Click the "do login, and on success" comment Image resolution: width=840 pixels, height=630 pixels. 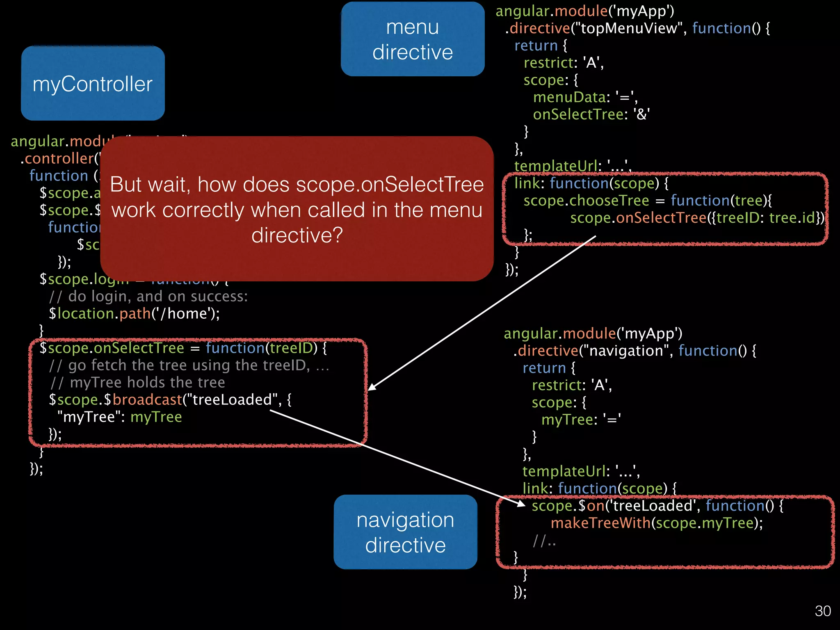(x=148, y=297)
